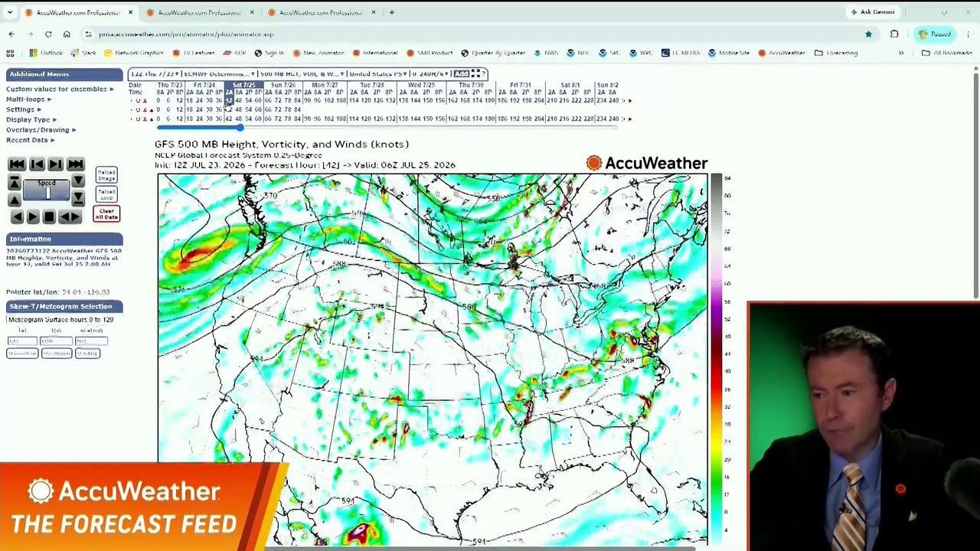Play the loop forward
980x551 pixels.
point(33,217)
